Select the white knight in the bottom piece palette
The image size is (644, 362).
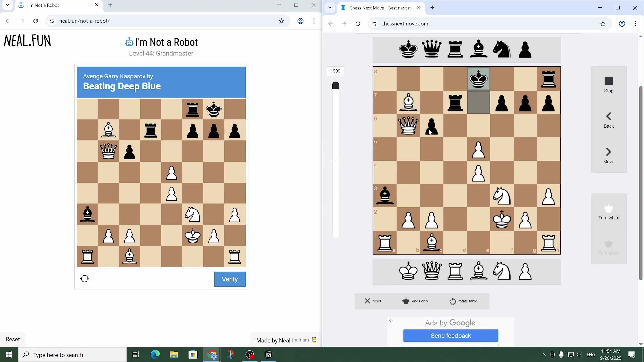coord(502,271)
